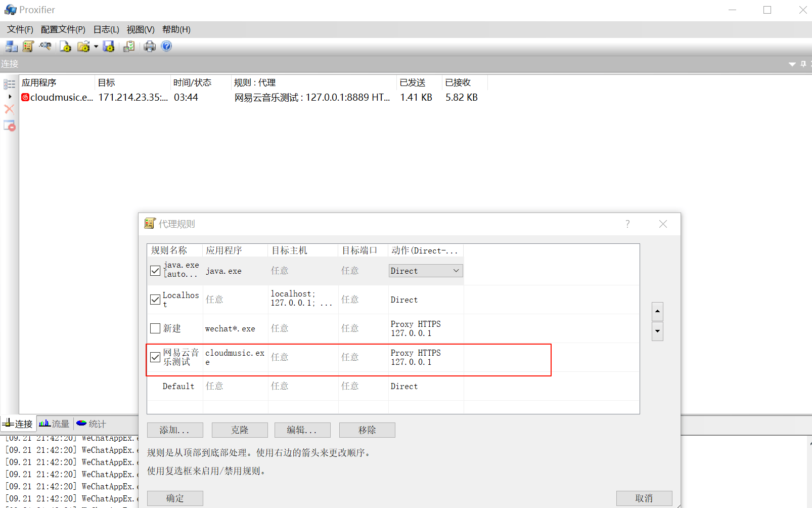Open the 连接 panel options arrow
The height and width of the screenshot is (508, 812).
pos(792,64)
